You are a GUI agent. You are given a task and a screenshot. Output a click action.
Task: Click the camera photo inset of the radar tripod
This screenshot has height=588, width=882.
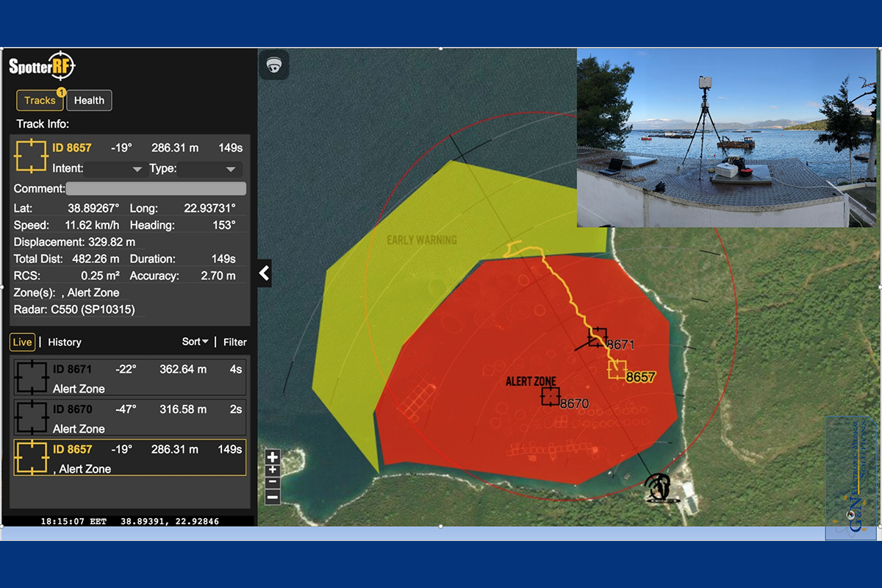point(726,137)
